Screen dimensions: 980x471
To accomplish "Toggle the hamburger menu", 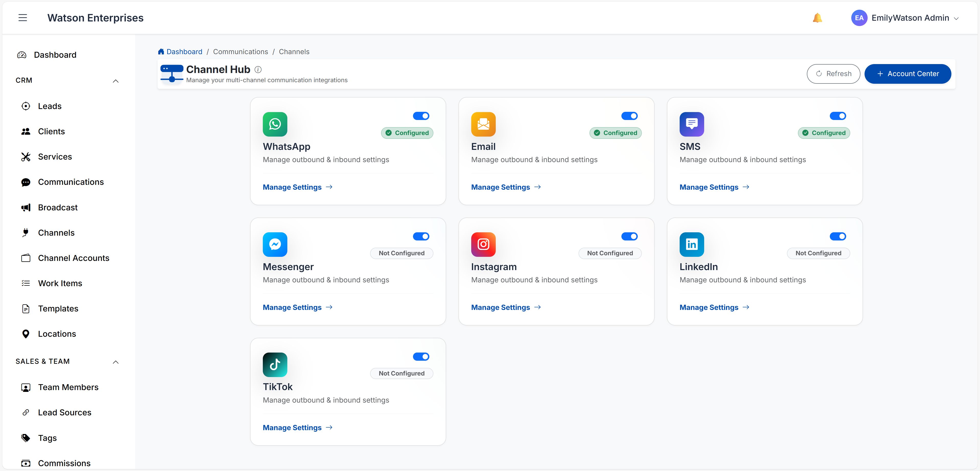I will (x=22, y=17).
